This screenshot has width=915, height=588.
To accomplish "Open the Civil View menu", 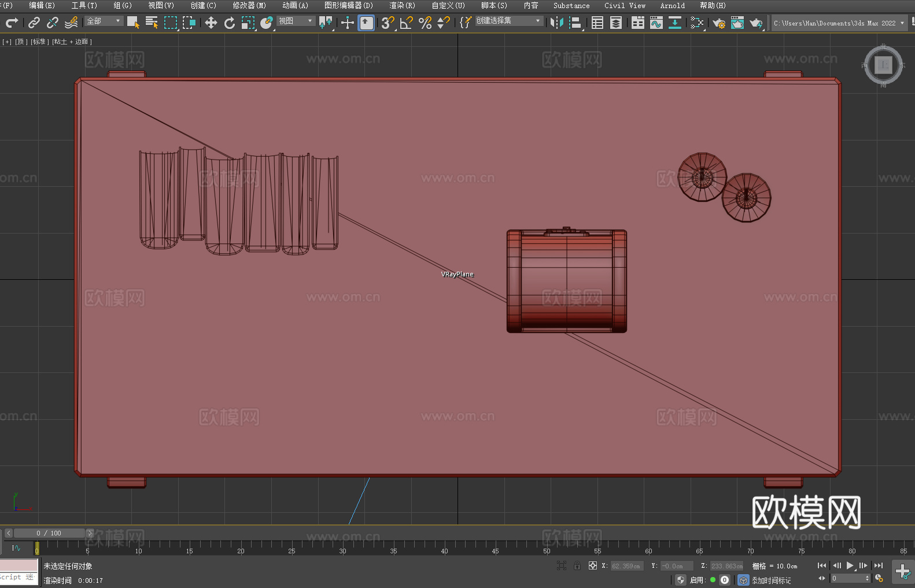I will [625, 5].
